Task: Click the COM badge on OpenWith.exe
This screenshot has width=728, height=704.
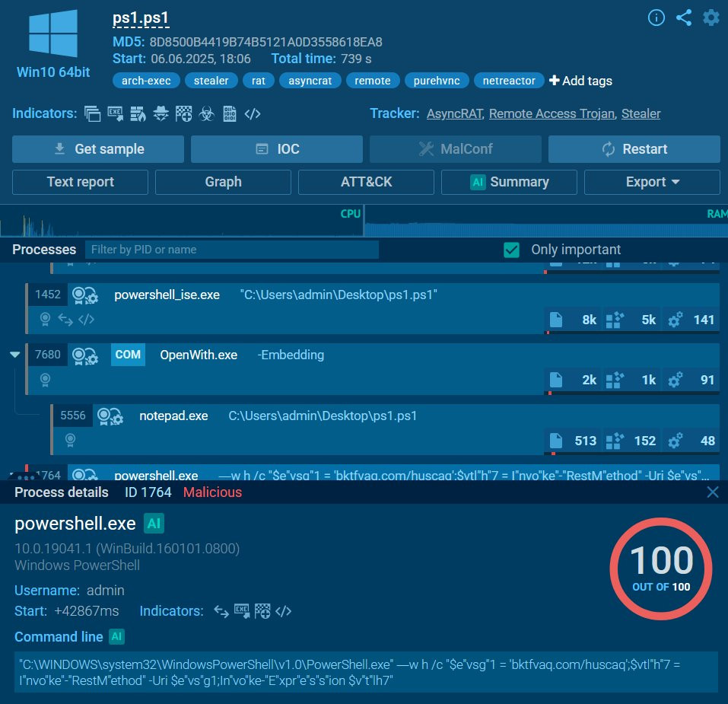Action: pos(128,355)
